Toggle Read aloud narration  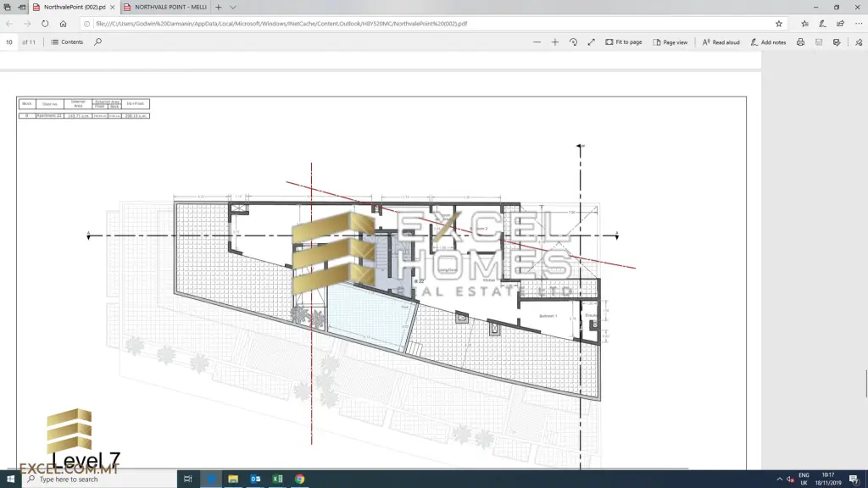(721, 42)
